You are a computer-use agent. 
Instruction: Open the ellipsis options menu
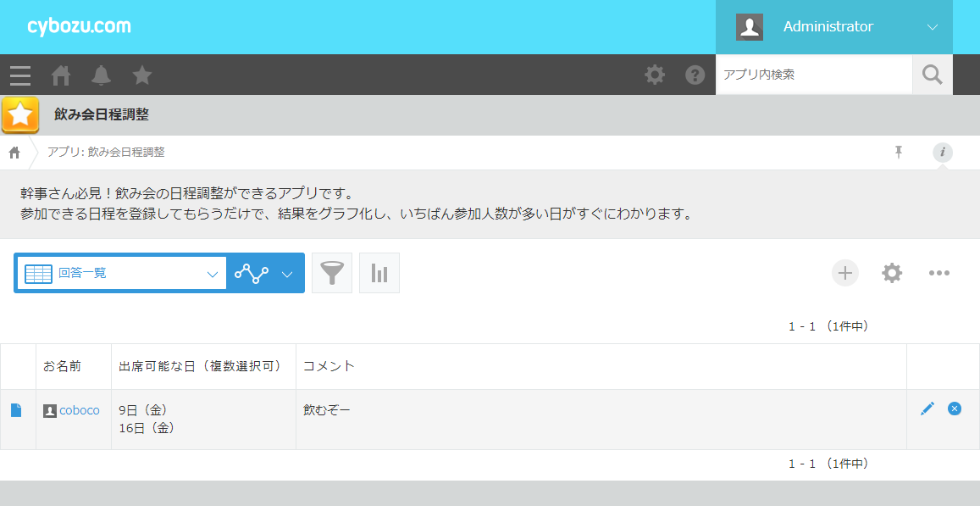point(938,273)
